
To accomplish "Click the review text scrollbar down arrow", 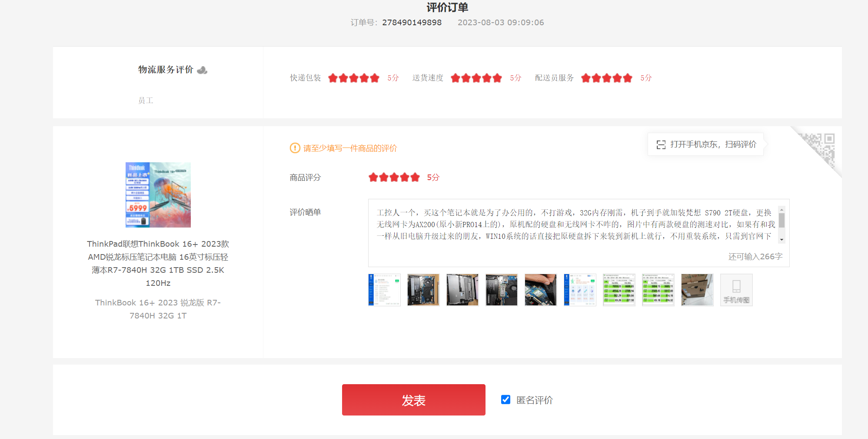I will coord(782,240).
